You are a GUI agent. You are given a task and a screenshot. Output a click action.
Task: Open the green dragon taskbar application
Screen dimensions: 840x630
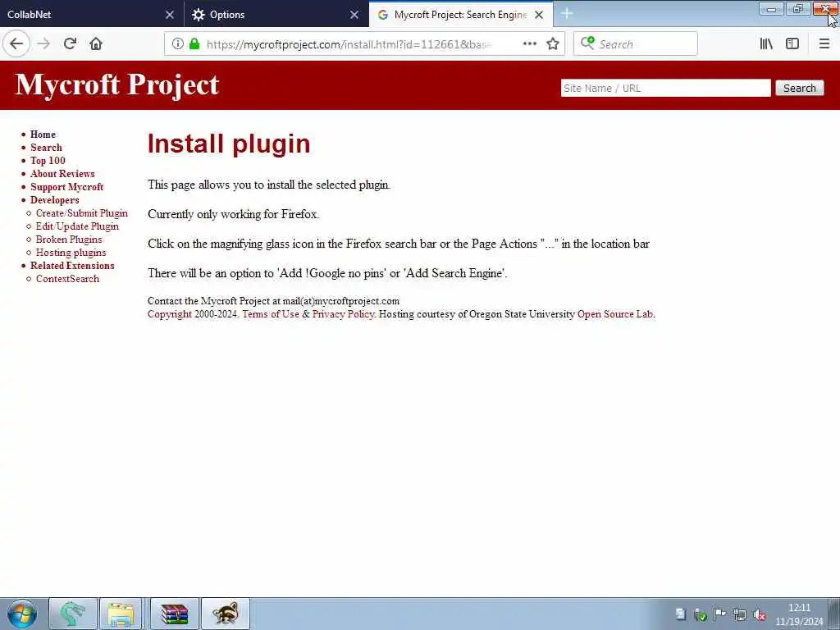coord(73,614)
